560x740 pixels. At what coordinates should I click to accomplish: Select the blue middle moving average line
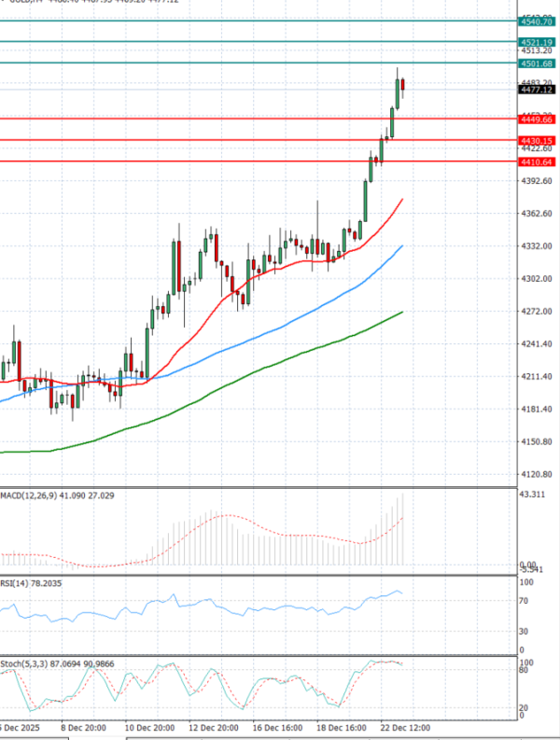coord(280,327)
